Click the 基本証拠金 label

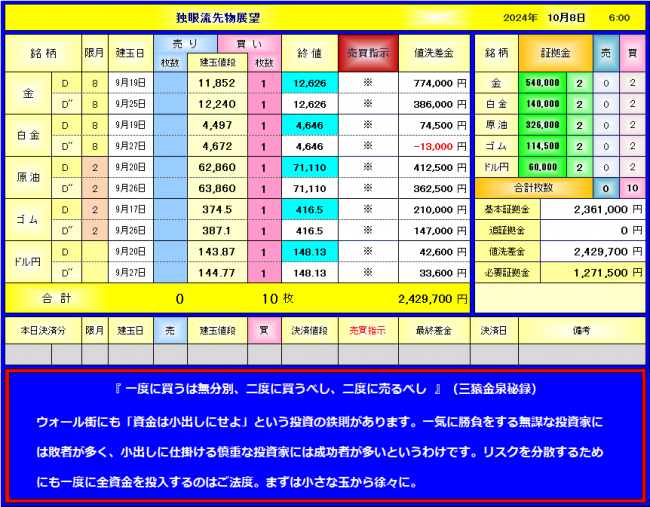(x=507, y=209)
